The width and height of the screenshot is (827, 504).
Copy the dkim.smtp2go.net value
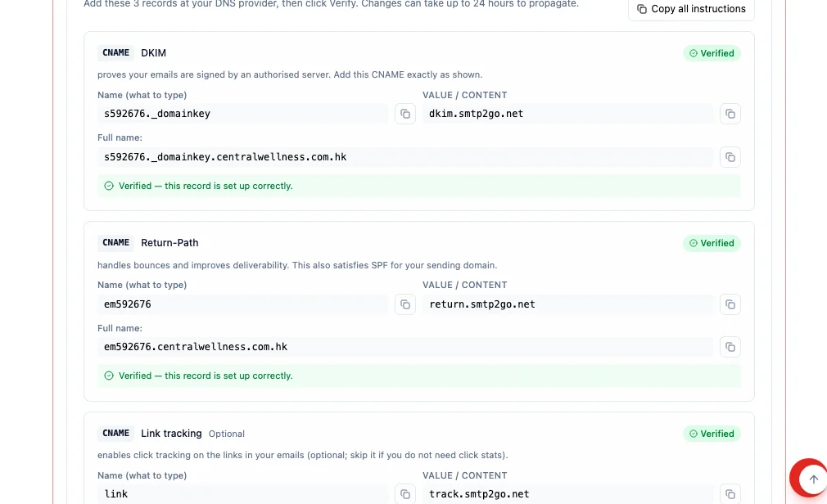tap(730, 114)
